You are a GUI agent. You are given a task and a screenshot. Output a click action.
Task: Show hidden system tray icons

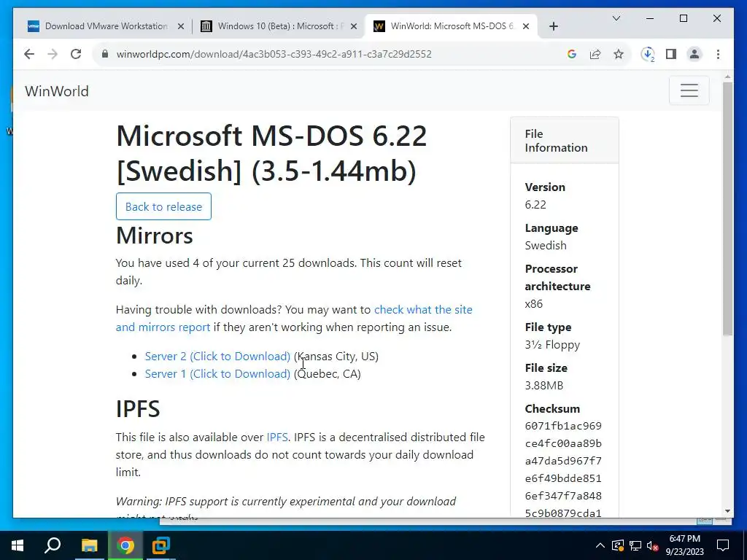600,545
